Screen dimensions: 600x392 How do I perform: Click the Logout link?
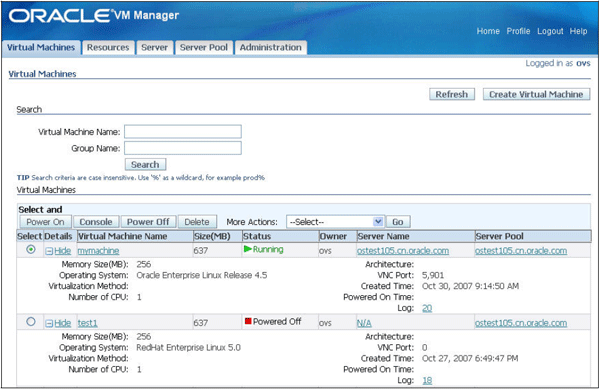[x=550, y=31]
